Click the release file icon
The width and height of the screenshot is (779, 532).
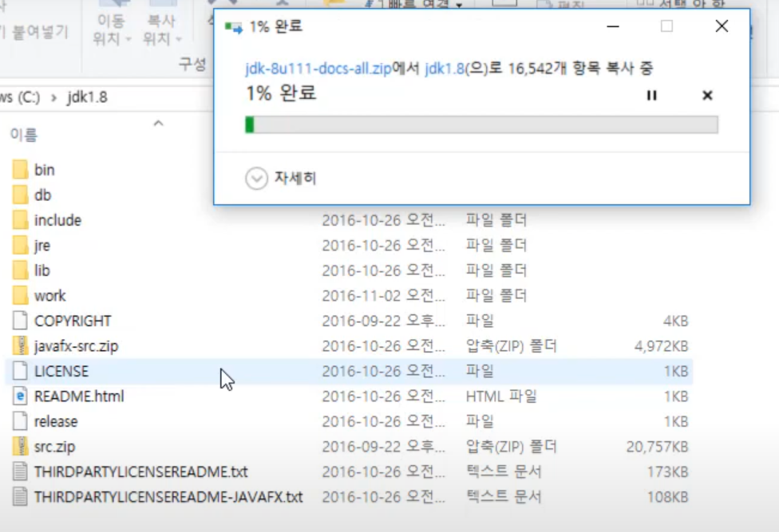tap(21, 421)
